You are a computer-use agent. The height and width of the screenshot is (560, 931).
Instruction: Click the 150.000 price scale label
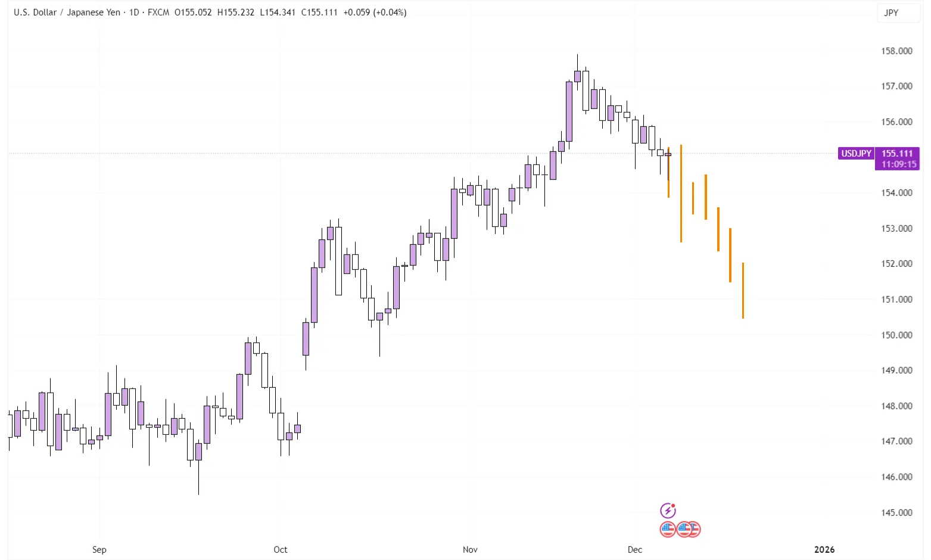[896, 335]
